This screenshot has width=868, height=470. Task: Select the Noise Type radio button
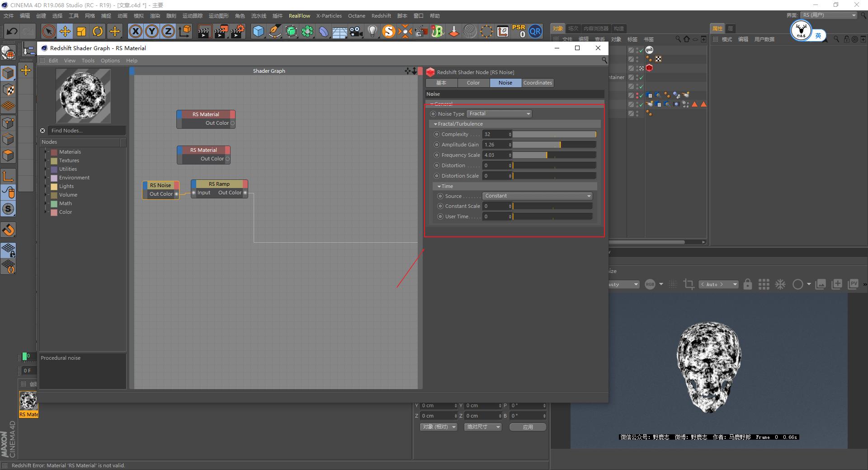(x=433, y=114)
